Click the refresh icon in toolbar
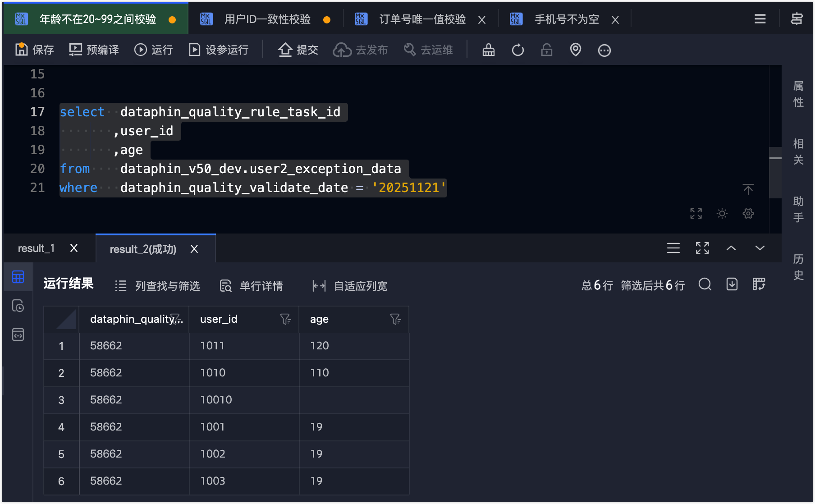 pos(518,50)
